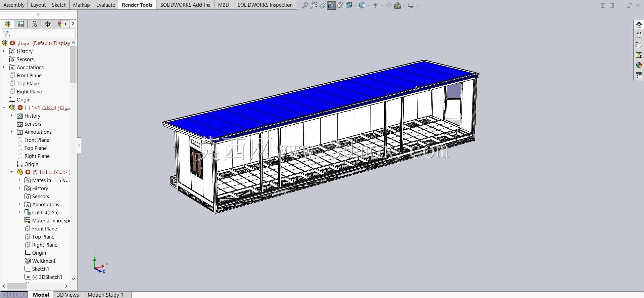The height and width of the screenshot is (298, 644).
Task: Click the Previous View icon
Action: pyautogui.click(x=322, y=5)
